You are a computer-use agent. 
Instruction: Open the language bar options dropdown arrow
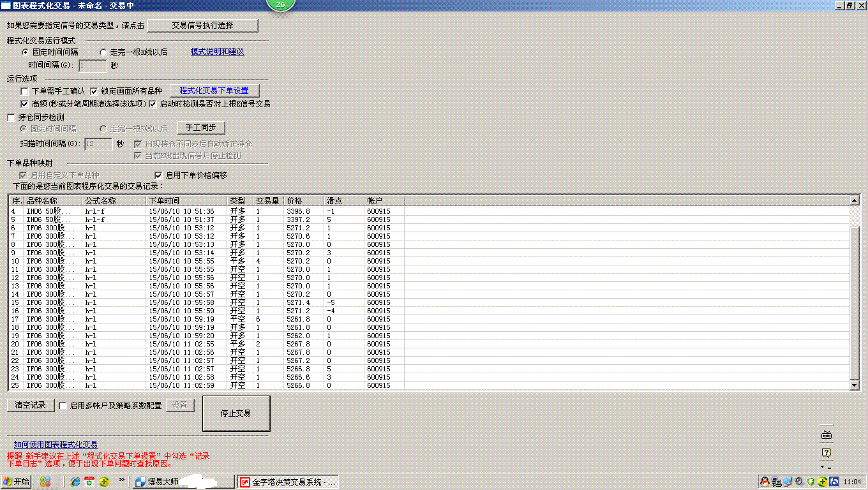(x=823, y=466)
